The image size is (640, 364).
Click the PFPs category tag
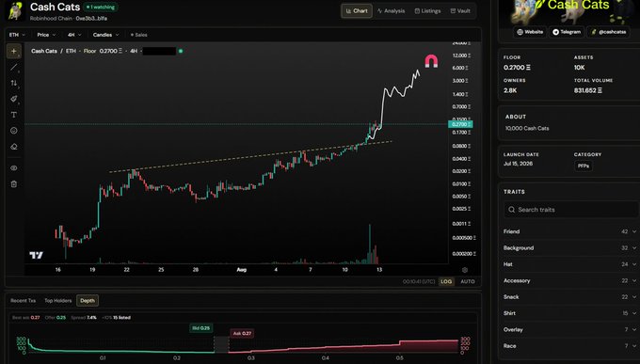coord(584,166)
